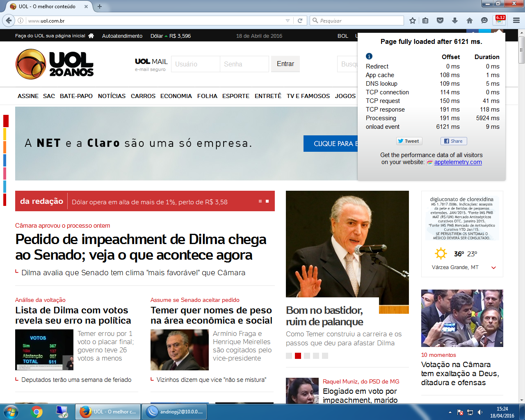Follow the apptelemetry.com link

coord(458,162)
